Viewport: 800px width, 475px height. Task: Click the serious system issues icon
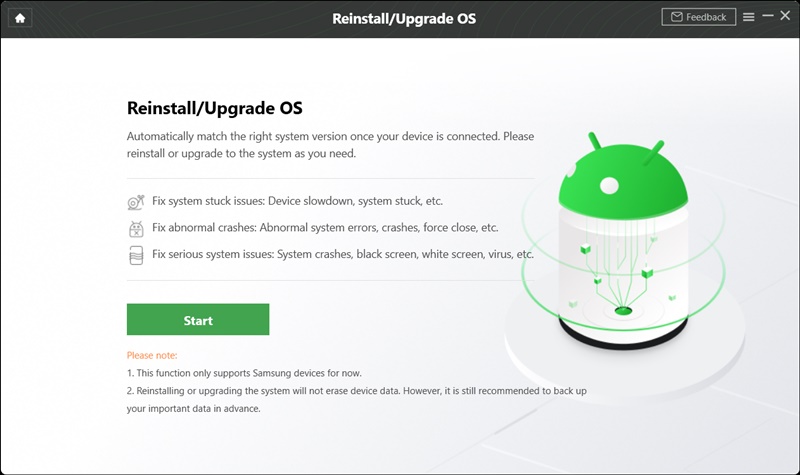click(x=136, y=255)
